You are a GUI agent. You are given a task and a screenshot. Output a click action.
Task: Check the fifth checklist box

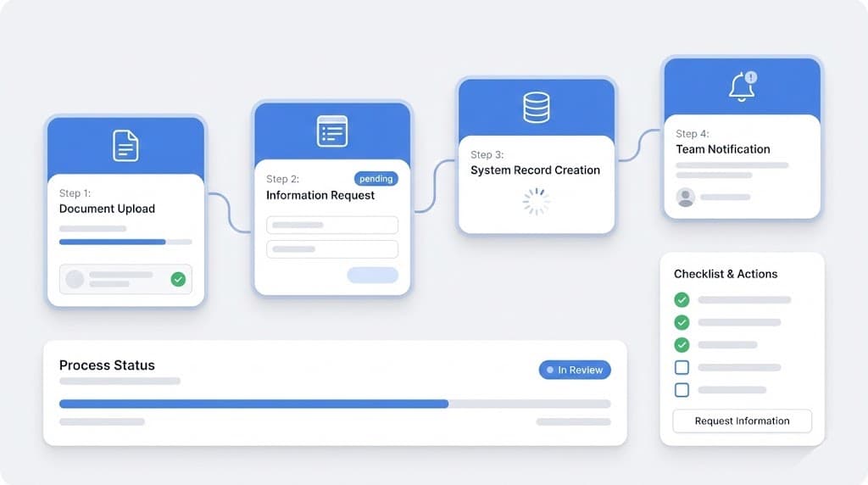coord(682,390)
